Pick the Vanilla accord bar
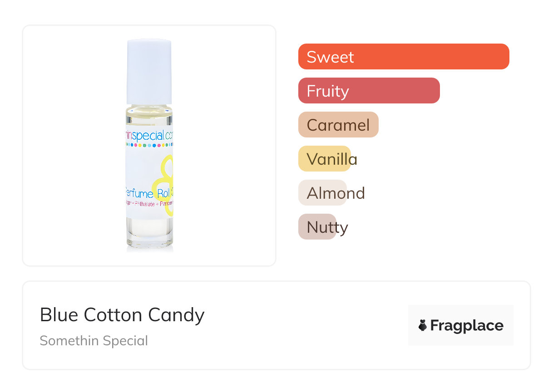 click(x=325, y=159)
